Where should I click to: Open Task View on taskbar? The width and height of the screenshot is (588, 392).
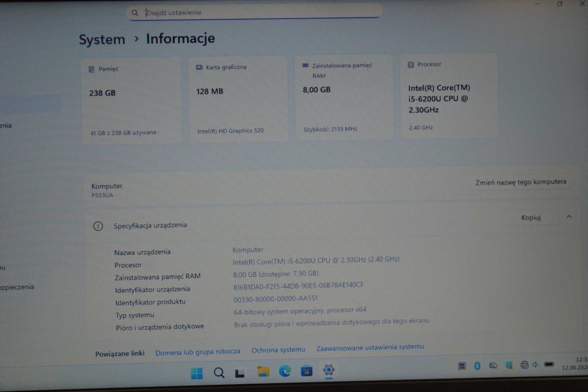coord(240,373)
